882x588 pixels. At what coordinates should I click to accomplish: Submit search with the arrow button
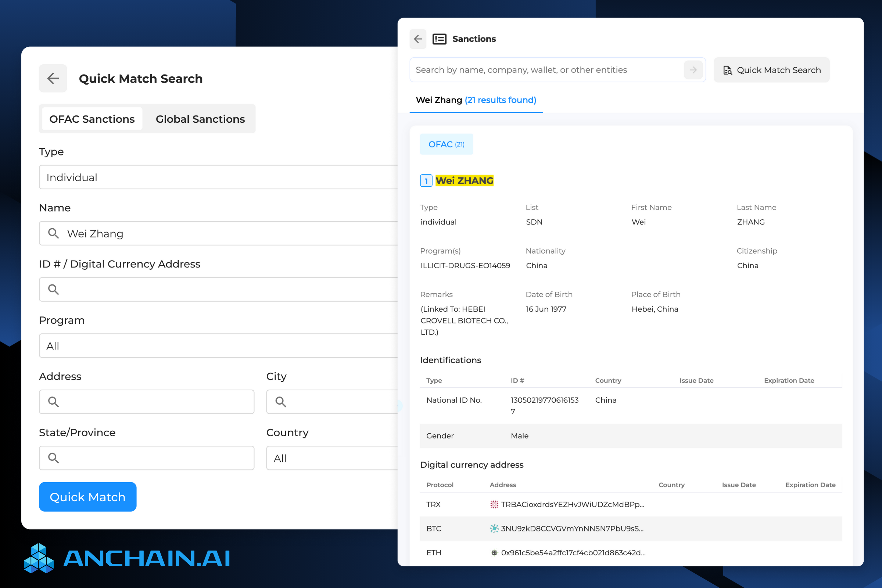point(693,70)
